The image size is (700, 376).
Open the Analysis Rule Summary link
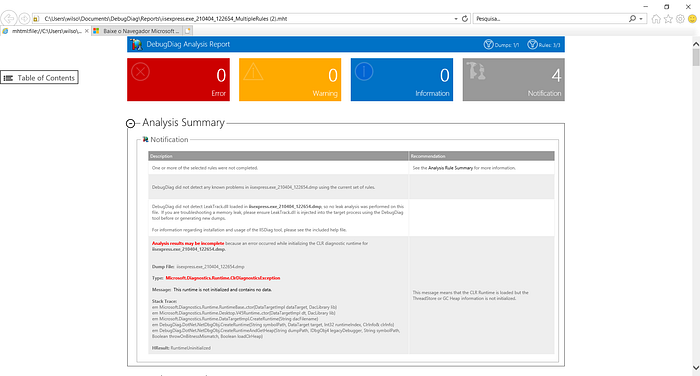pos(450,168)
